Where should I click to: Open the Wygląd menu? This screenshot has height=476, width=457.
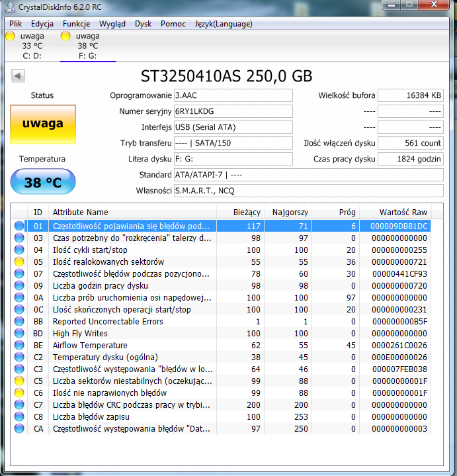click(112, 24)
